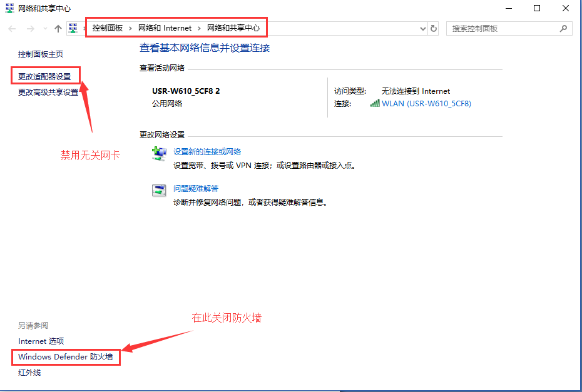Image resolution: width=582 pixels, height=392 pixels.
Task: Click the Back navigation arrow
Action: [13, 29]
